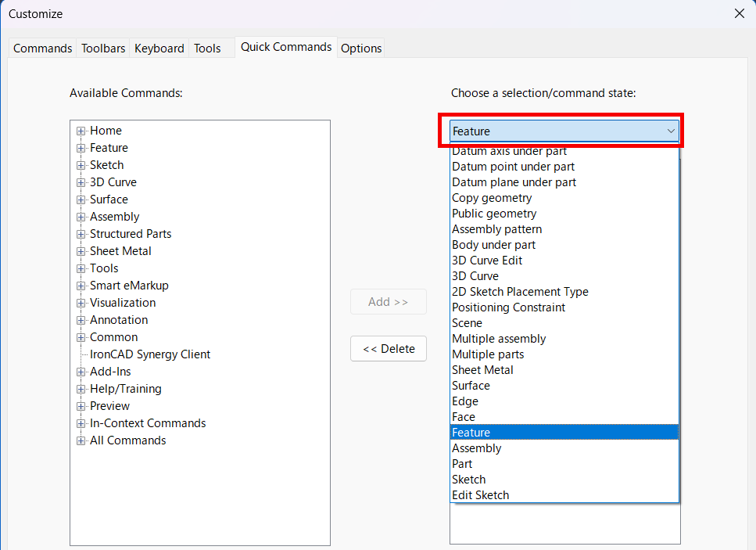Select 'Public geometry' in the dropdown list
The width and height of the screenshot is (756, 550).
click(564, 214)
